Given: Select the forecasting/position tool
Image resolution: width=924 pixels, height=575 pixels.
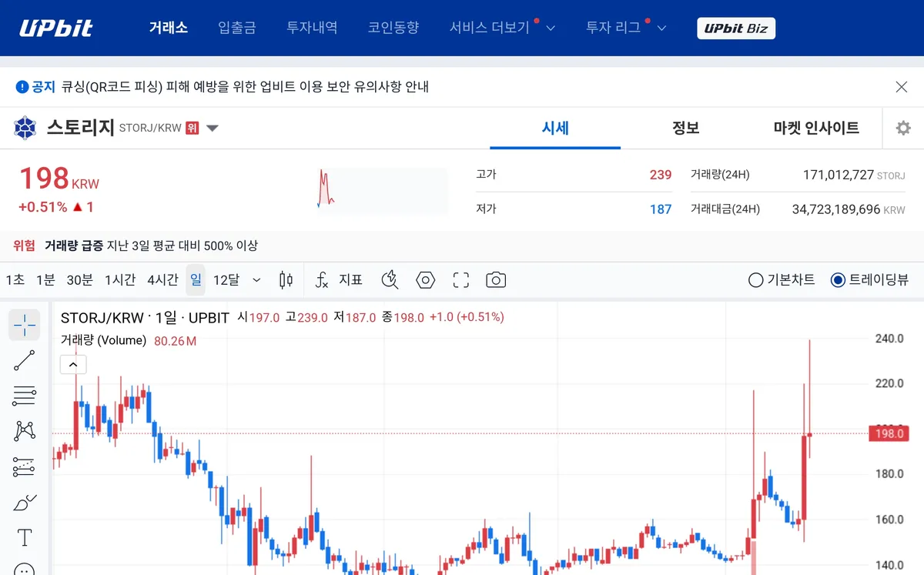Looking at the screenshot, I should (x=25, y=466).
